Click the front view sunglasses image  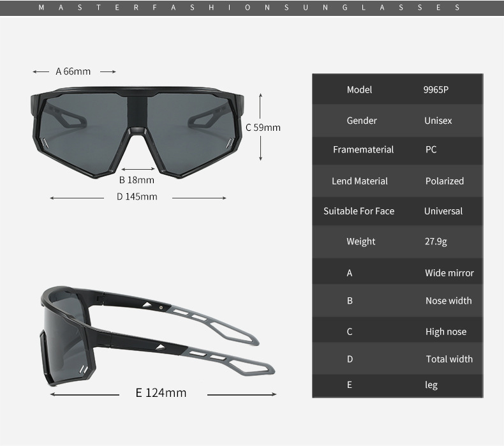(x=137, y=132)
